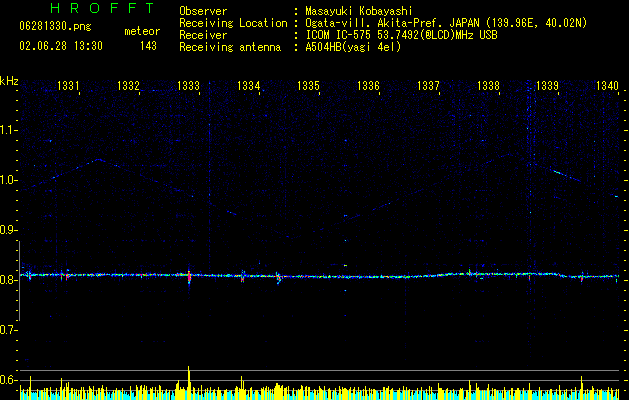
Task: Click the date stamp 02.06.28 13:30
Action: (61, 46)
